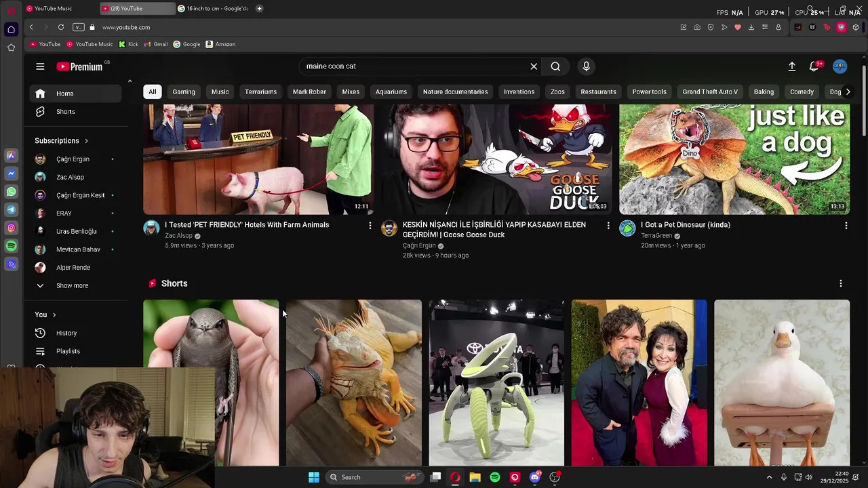Select the 'Mark Rober' filter chip

309,91
